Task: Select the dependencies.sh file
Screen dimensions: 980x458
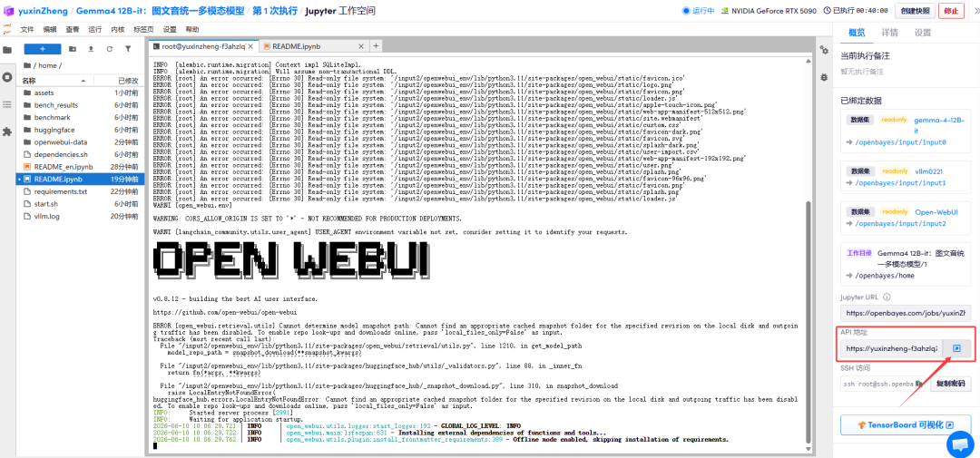Action: click(x=82, y=154)
